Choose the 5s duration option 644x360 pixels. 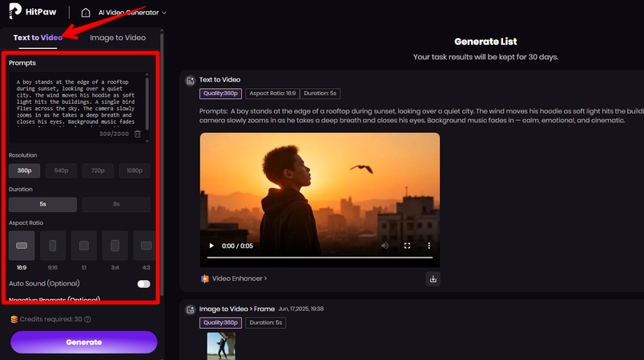tap(43, 205)
